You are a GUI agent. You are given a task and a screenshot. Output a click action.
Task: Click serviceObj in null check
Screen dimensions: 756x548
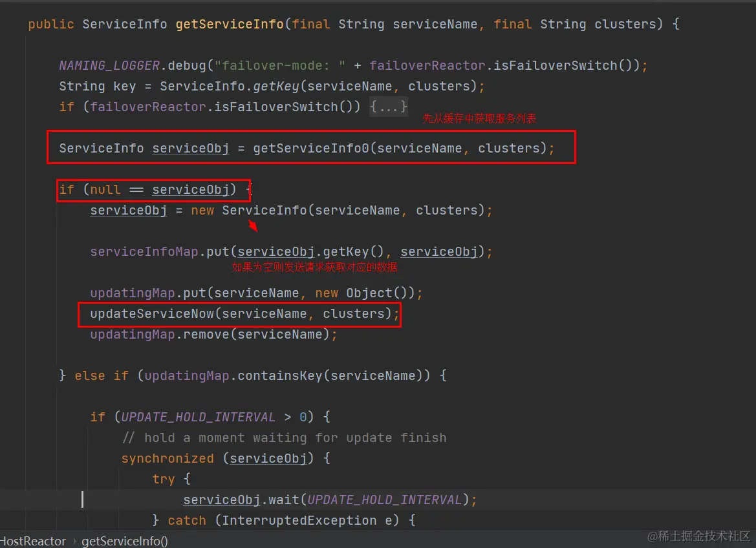click(190, 189)
